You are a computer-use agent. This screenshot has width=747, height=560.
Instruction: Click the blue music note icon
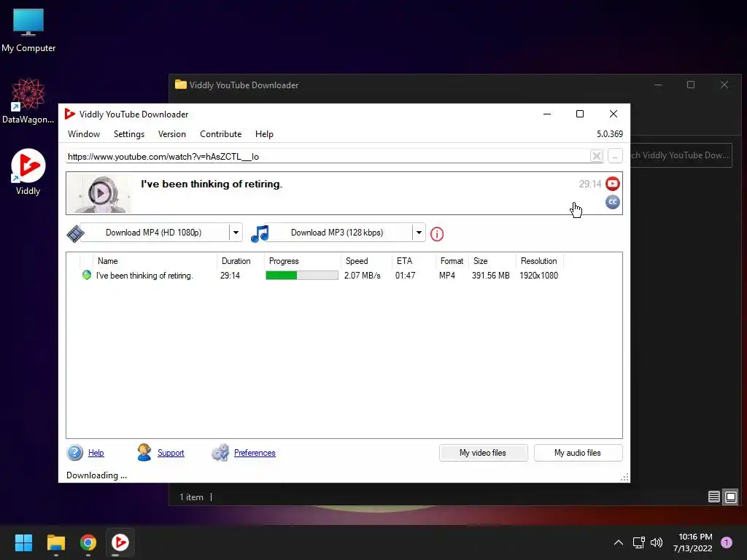[x=260, y=233]
